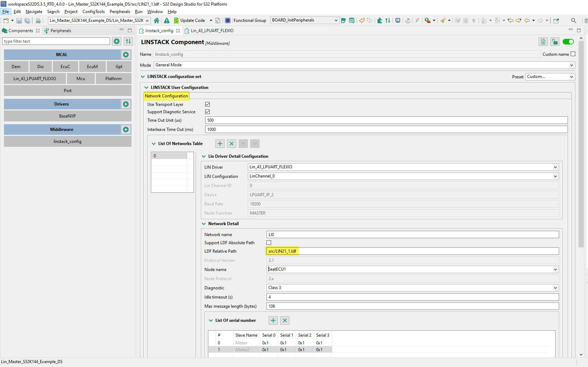
Task: Open the Gpt MCAL component
Action: [x=119, y=66]
